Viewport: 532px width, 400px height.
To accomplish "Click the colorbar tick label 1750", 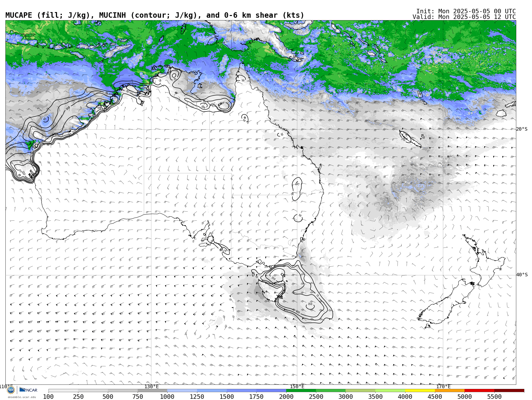I will tap(256, 397).
